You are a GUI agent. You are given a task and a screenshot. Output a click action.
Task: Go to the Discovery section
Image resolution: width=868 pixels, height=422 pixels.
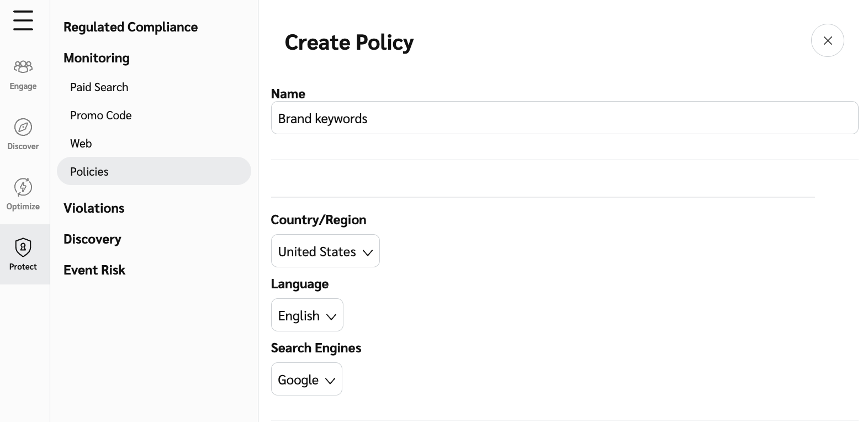(x=92, y=239)
